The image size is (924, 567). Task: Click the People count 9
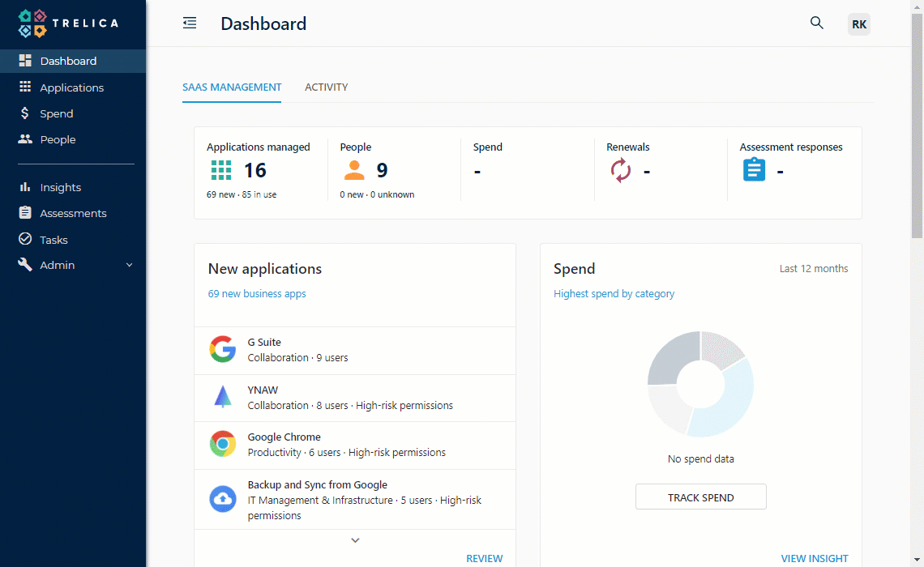382,170
